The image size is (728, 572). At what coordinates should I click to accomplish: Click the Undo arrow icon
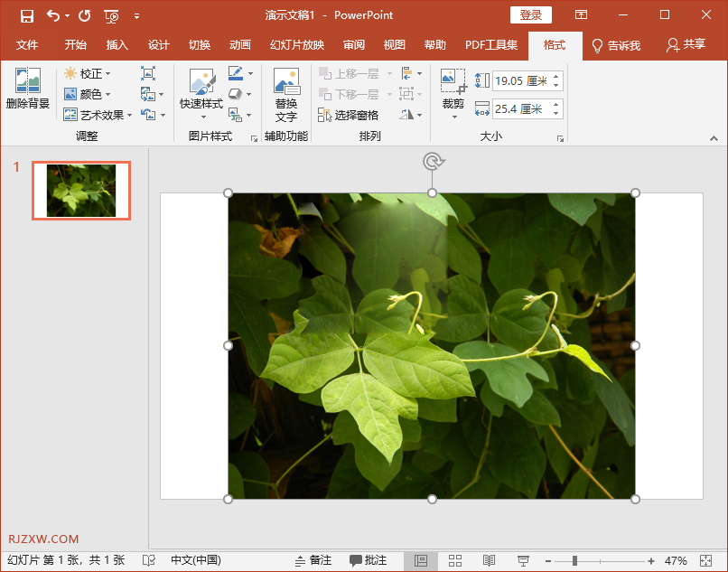53,15
